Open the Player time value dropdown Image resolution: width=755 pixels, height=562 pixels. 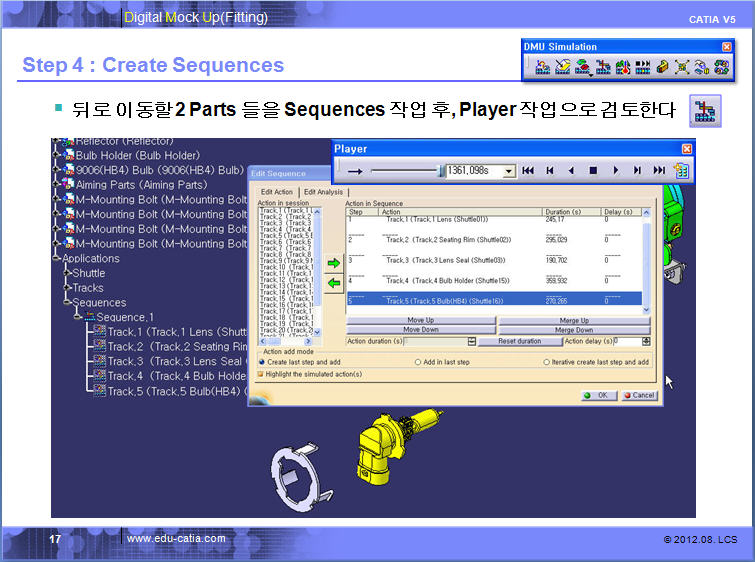[509, 171]
